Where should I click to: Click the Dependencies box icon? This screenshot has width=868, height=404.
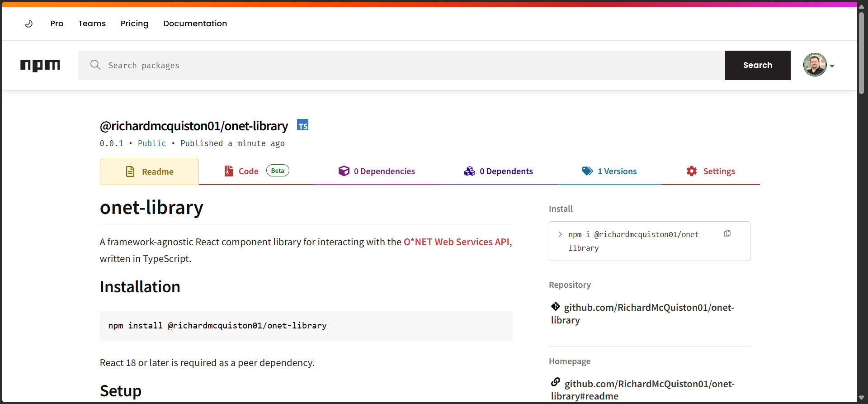344,171
